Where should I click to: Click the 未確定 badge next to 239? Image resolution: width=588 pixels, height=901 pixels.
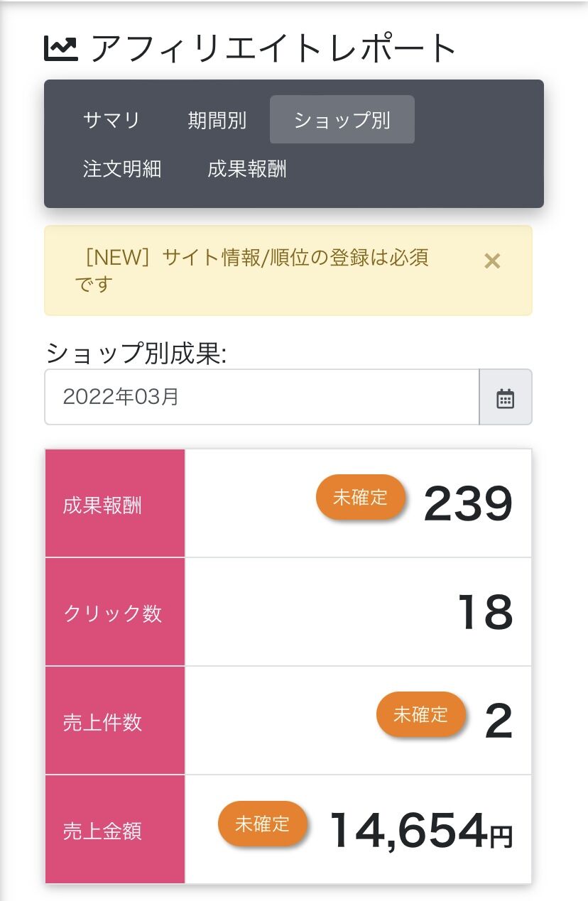pos(360,497)
